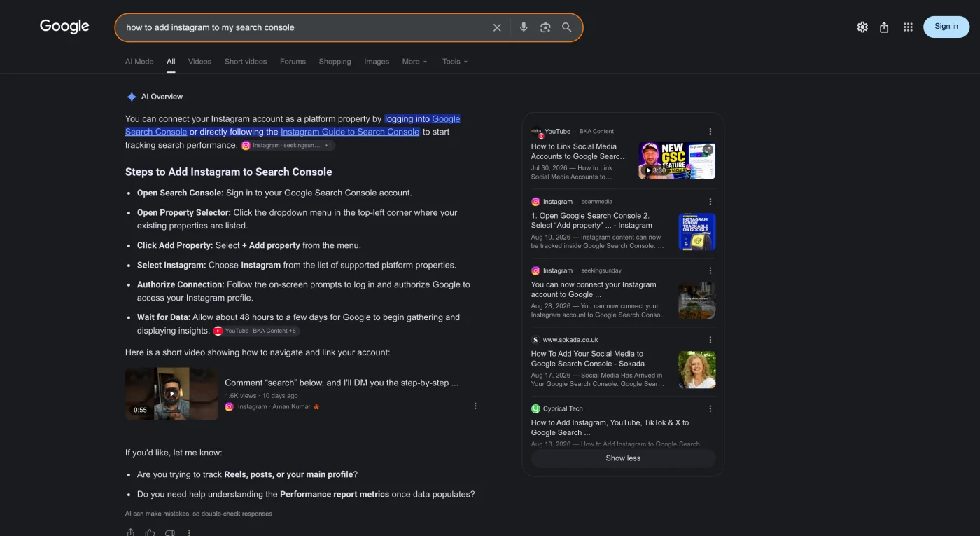Click the Sign in button
This screenshot has height=536, width=980.
click(946, 27)
